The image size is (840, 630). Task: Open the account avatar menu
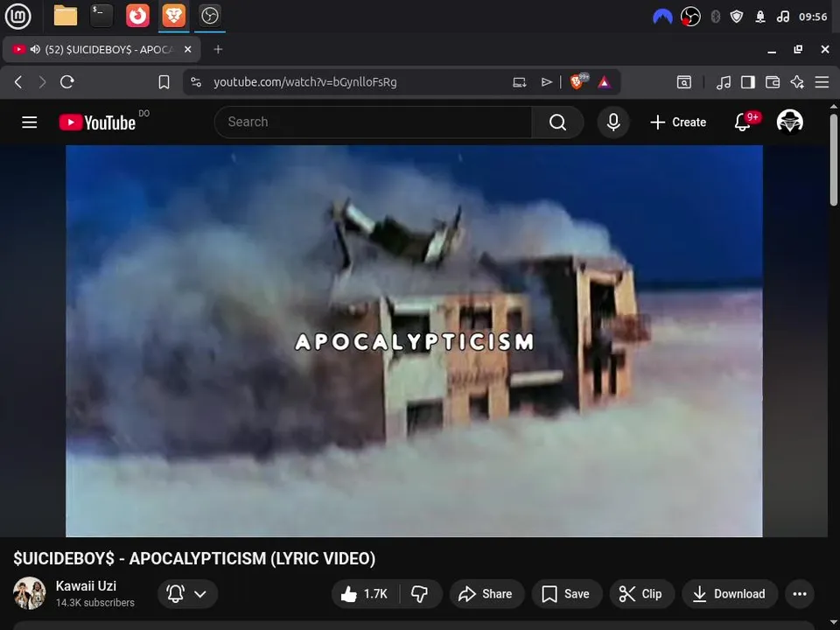[x=789, y=122]
